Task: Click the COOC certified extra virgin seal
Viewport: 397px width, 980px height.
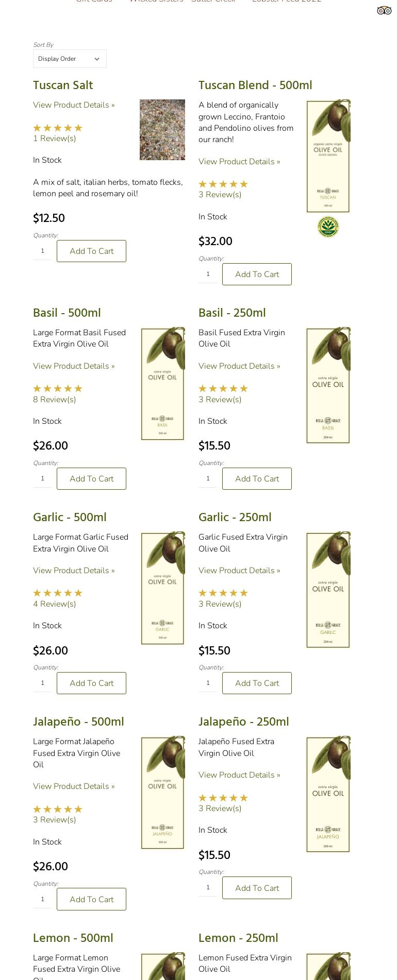Action: (x=328, y=227)
